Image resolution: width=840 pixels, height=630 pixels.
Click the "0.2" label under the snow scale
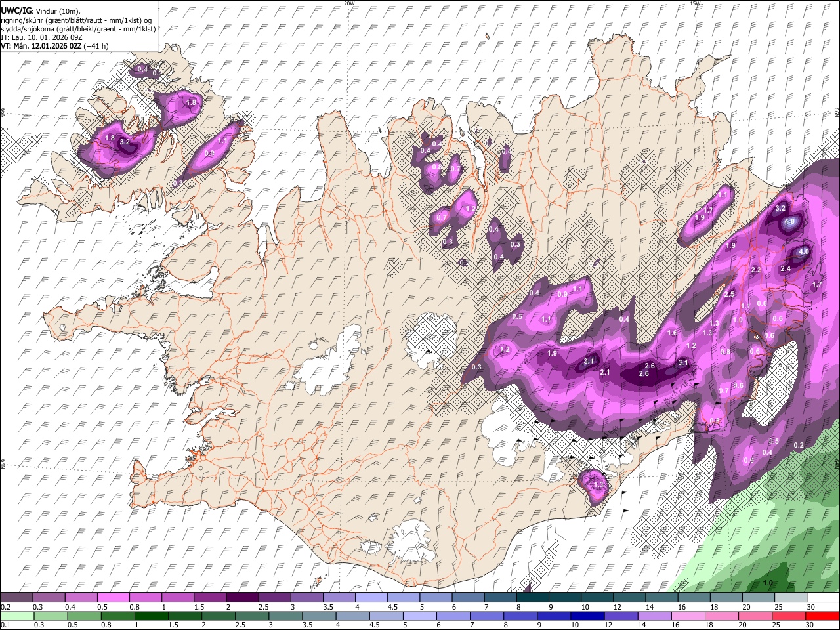tap(5, 607)
